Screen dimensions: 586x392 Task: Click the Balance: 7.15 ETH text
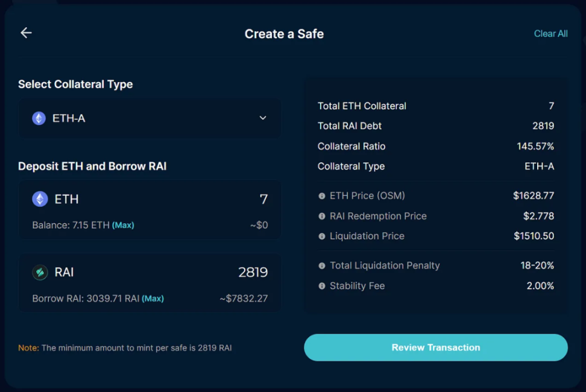(71, 226)
